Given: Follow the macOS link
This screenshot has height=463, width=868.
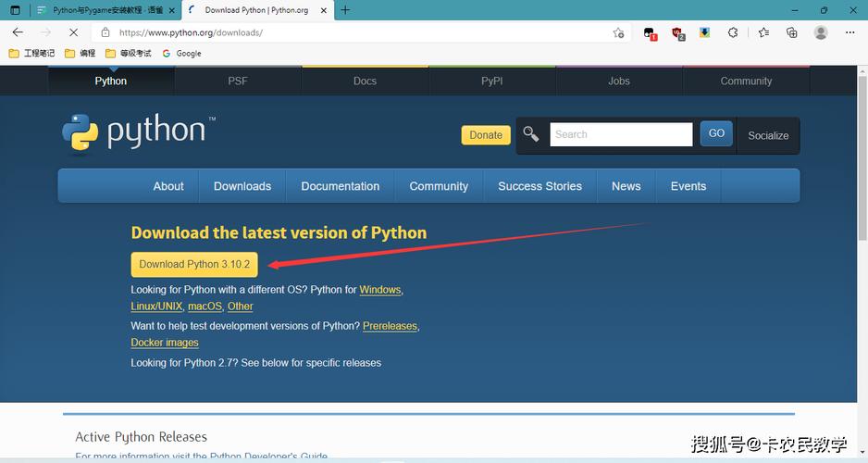Looking at the screenshot, I should coord(205,307).
